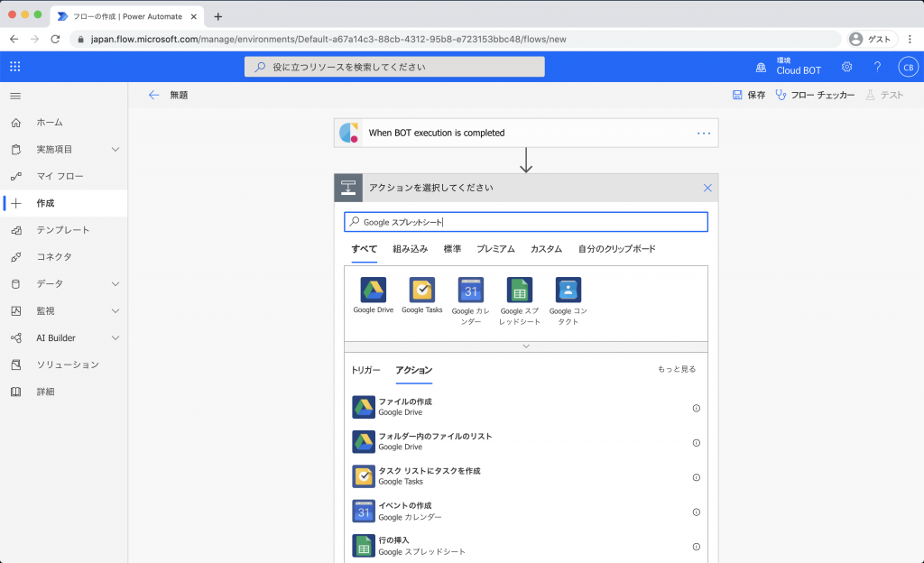Collapse the left navigation hamburger menu
Screen dimensions: 924x563
(15, 96)
